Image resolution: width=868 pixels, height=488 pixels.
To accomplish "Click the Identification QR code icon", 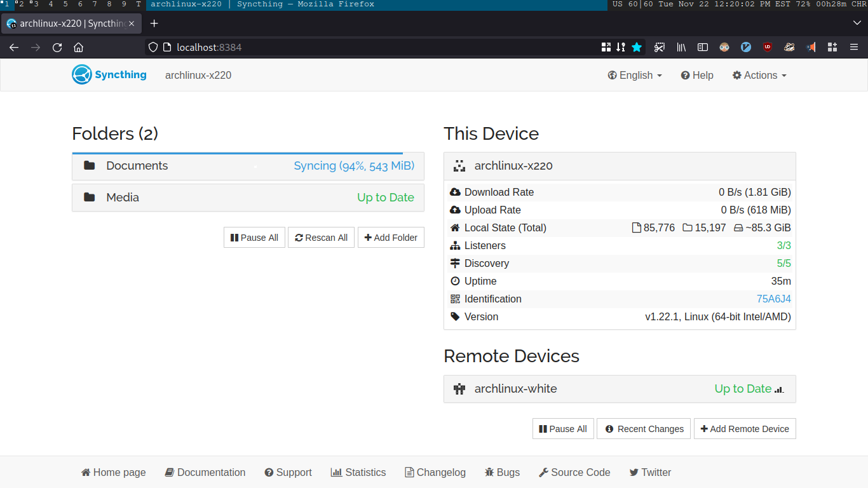I will coord(455,299).
